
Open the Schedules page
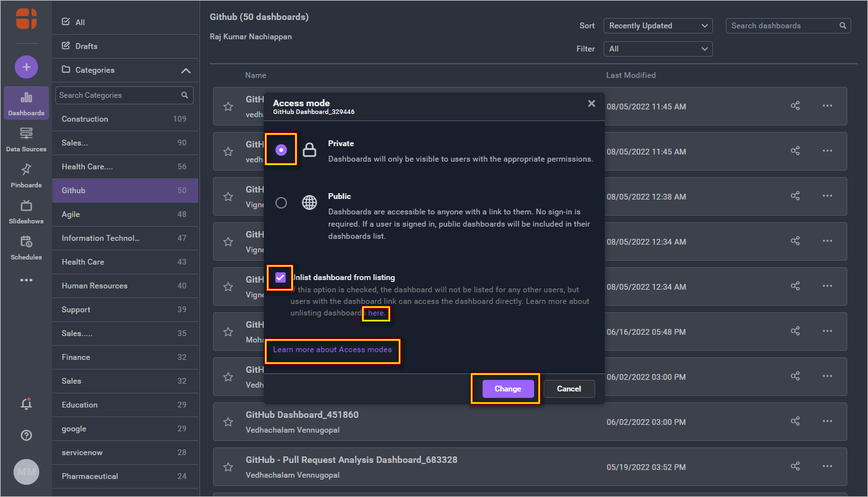(26, 247)
